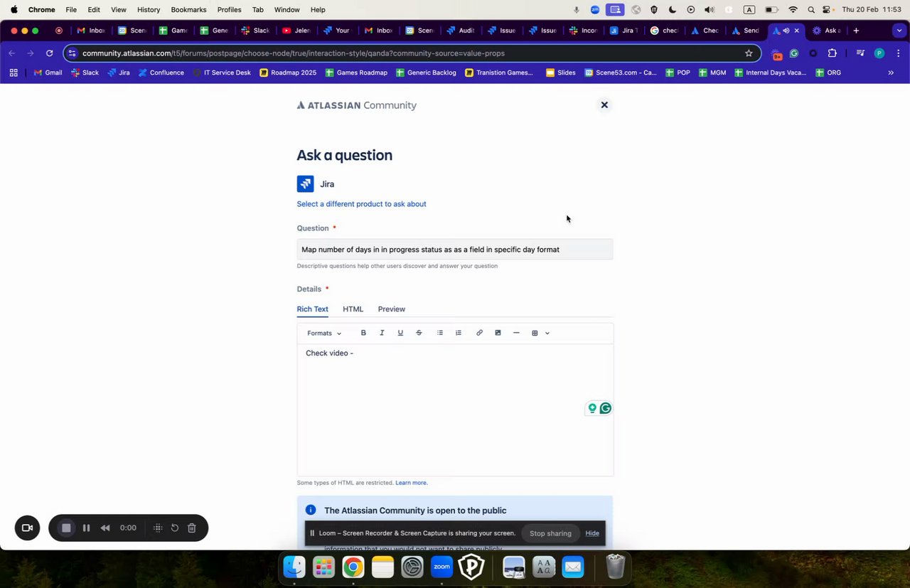Image resolution: width=910 pixels, height=588 pixels.
Task: Open the Spotlight search icon
Action: coord(811,9)
